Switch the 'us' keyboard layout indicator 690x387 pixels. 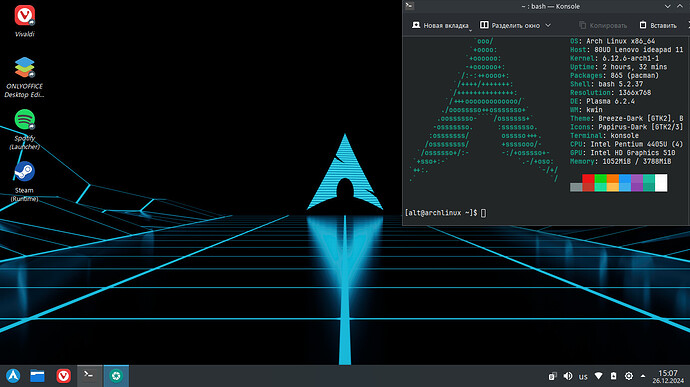[583, 376]
